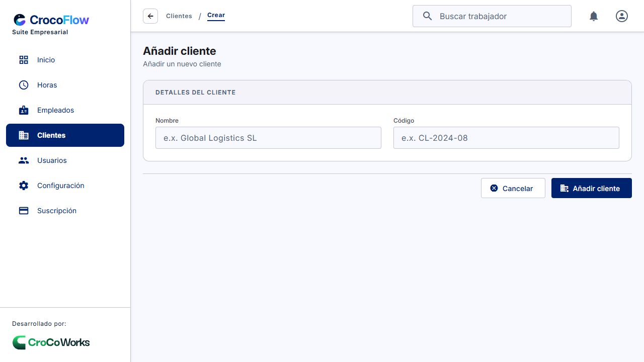
Task: Open the user account avatar icon
Action: click(x=622, y=16)
